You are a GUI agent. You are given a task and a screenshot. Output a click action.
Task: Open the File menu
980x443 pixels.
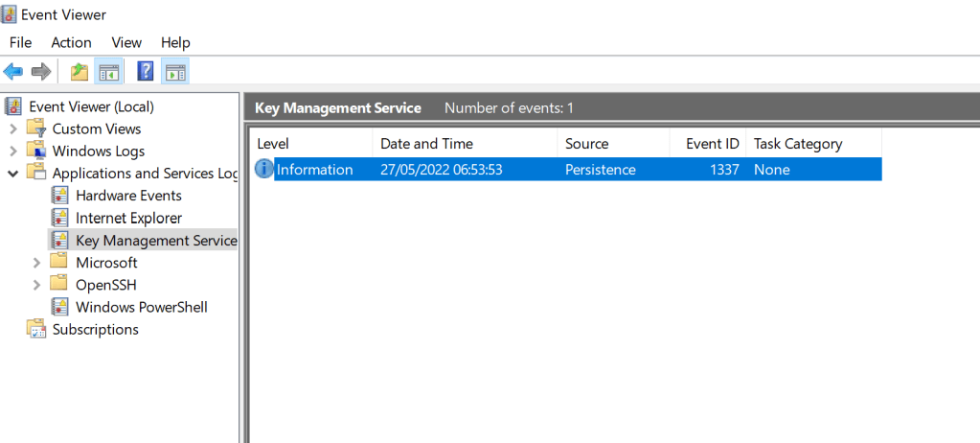click(20, 42)
